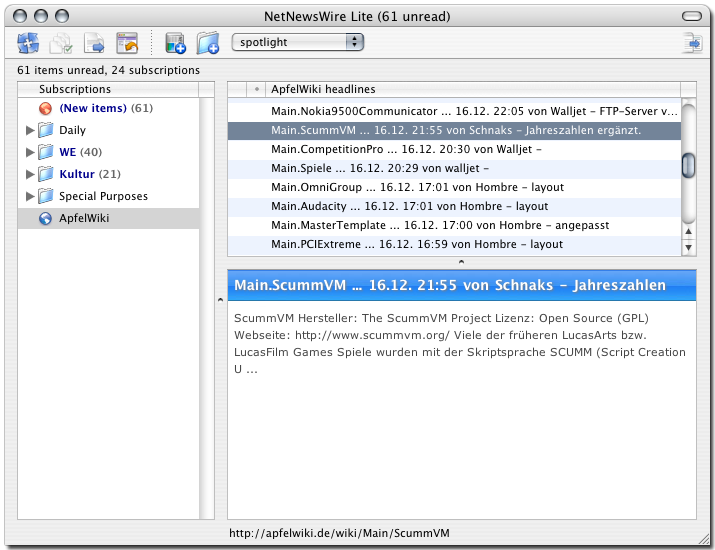
Task: Click the toolbar icon at far right
Action: click(693, 43)
